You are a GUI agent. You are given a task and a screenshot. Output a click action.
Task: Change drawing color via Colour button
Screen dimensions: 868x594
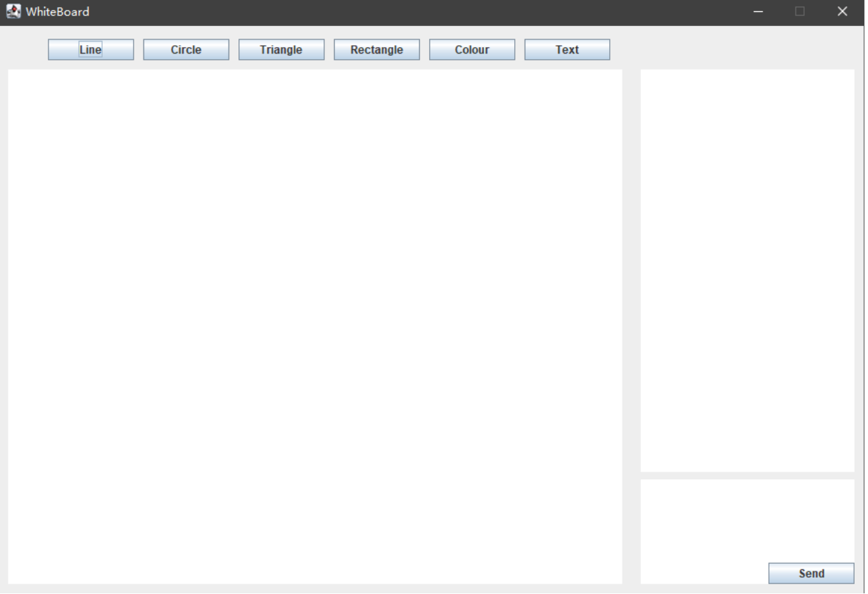(473, 49)
